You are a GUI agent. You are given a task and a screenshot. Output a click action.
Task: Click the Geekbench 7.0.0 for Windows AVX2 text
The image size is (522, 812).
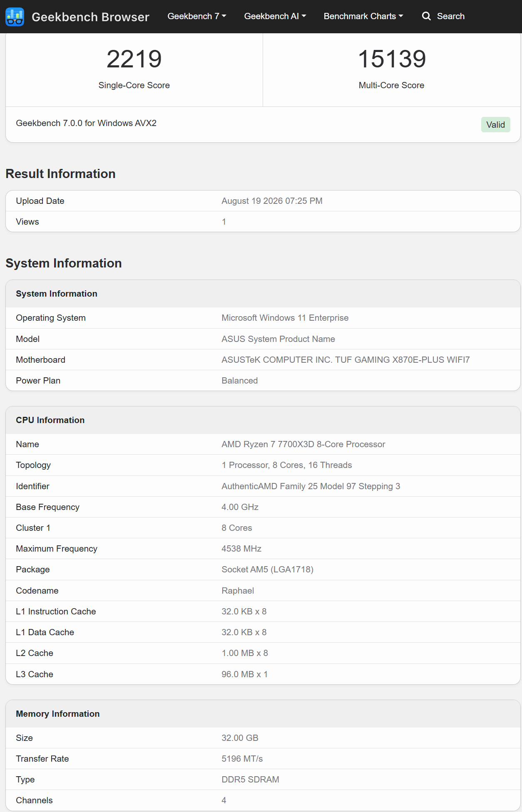(86, 123)
